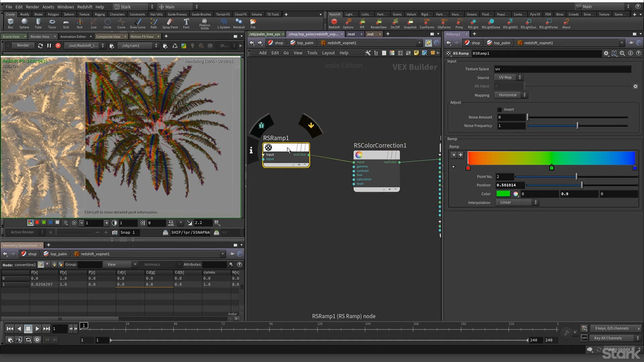Add a new point to the ramp
This screenshot has width=644, height=362.
coord(461,154)
